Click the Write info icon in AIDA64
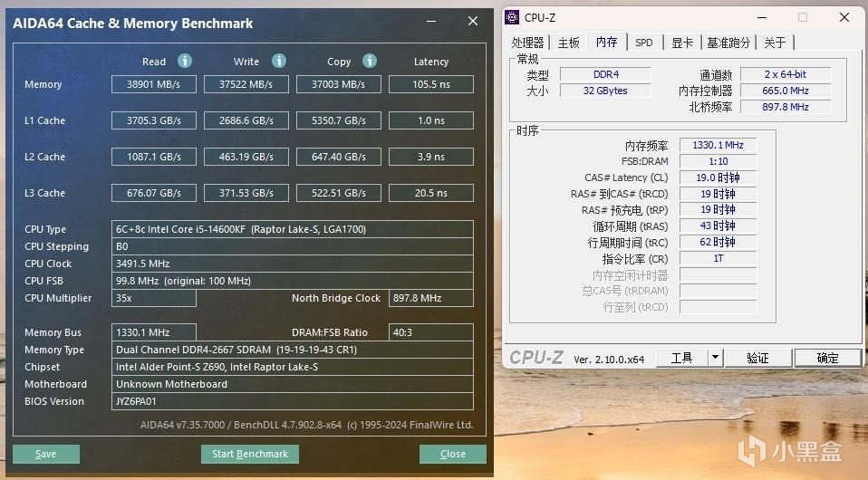 tap(279, 61)
